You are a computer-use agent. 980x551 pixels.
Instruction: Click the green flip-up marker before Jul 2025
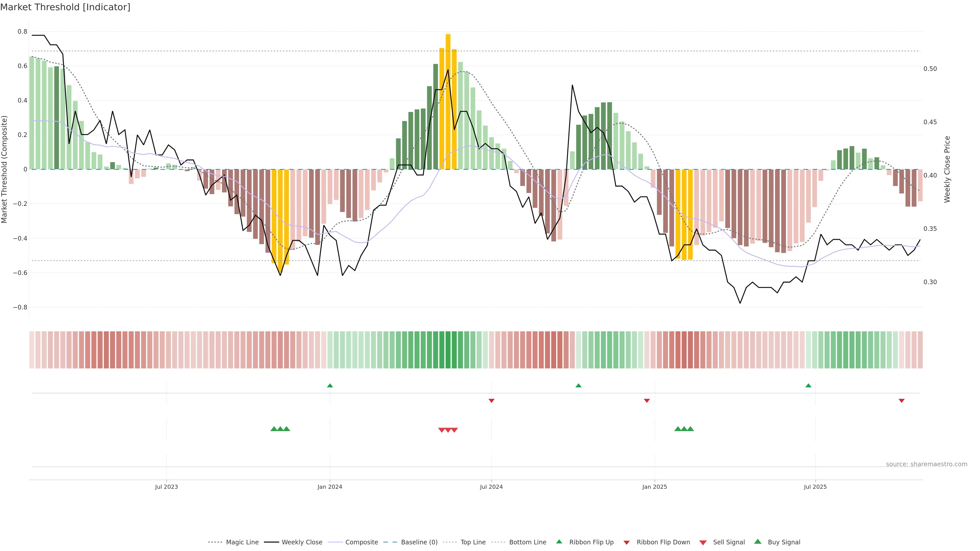tap(808, 386)
